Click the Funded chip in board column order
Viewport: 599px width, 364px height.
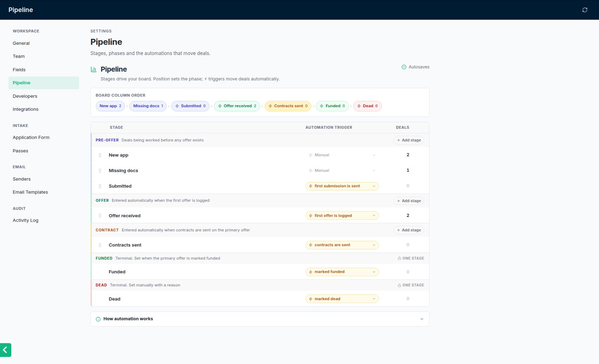(332, 106)
